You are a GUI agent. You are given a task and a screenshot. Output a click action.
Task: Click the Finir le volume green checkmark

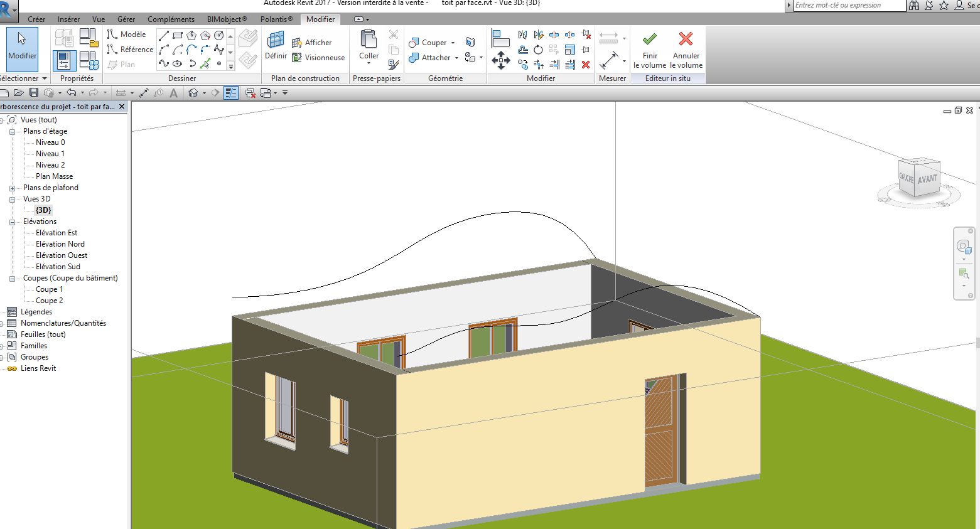pos(650,40)
